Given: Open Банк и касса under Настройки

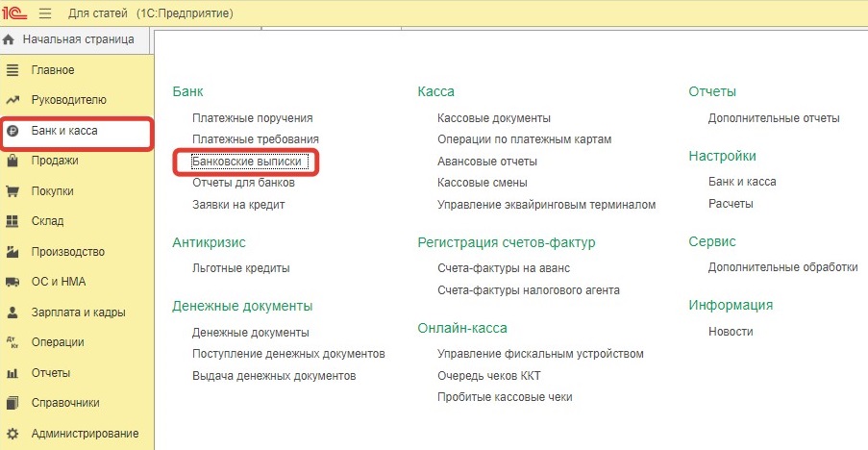Looking at the screenshot, I should (x=742, y=182).
